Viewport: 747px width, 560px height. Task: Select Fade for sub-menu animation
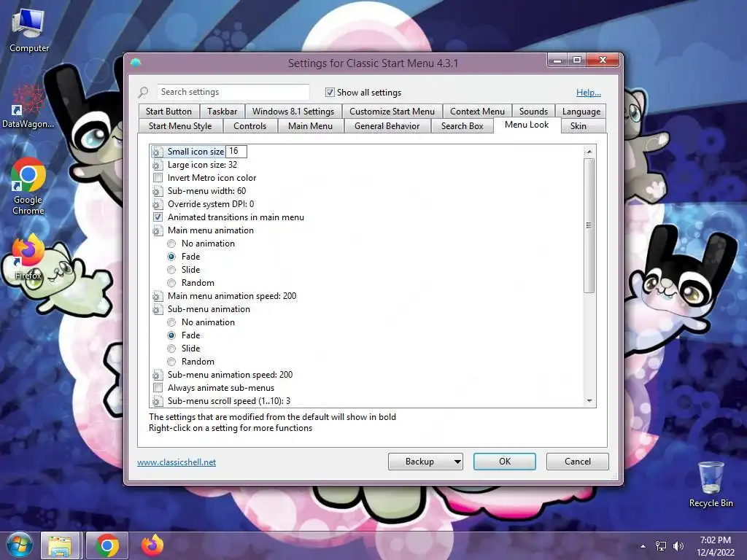point(171,335)
